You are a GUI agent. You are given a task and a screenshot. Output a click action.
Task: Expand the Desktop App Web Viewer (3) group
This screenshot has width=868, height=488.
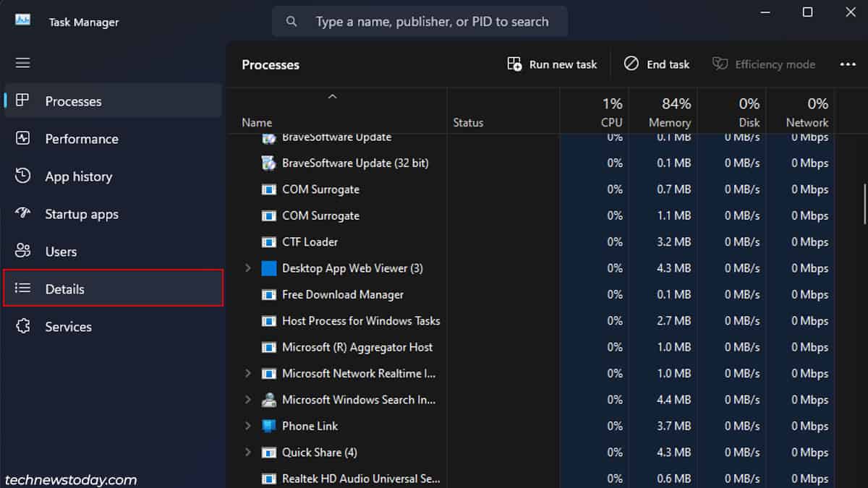pyautogui.click(x=247, y=268)
